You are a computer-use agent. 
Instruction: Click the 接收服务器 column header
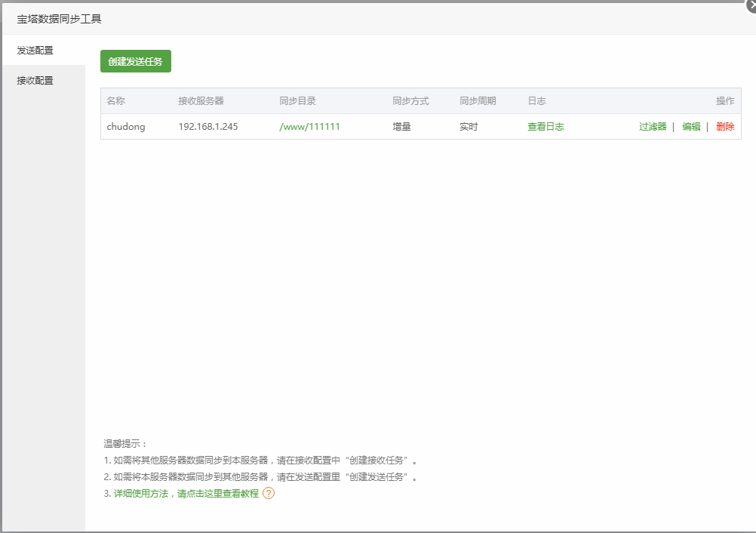tap(201, 101)
